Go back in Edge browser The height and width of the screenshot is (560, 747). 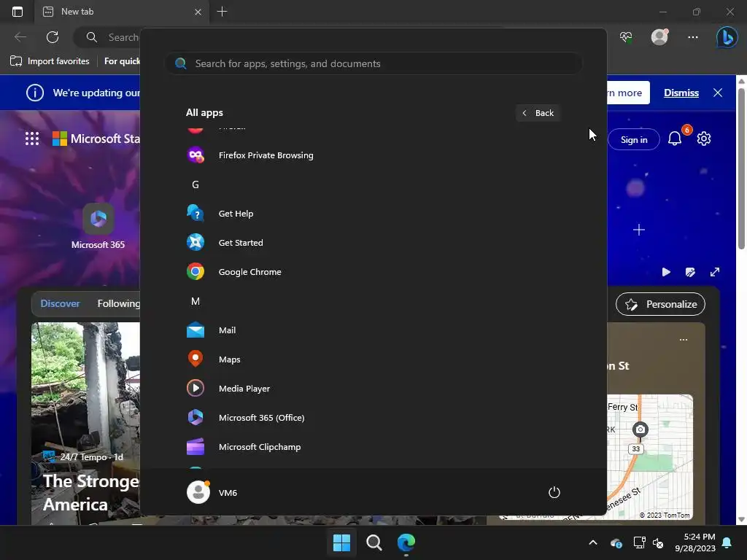coord(20,37)
